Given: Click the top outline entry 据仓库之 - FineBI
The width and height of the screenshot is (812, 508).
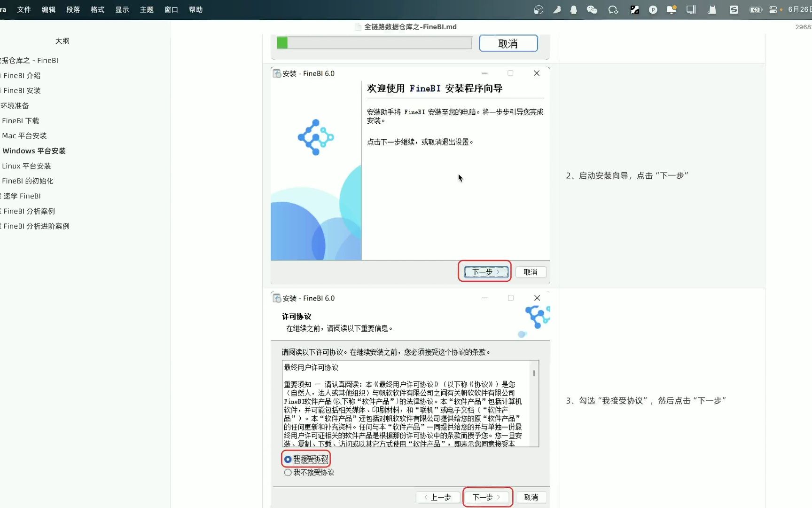Looking at the screenshot, I should coord(29,60).
